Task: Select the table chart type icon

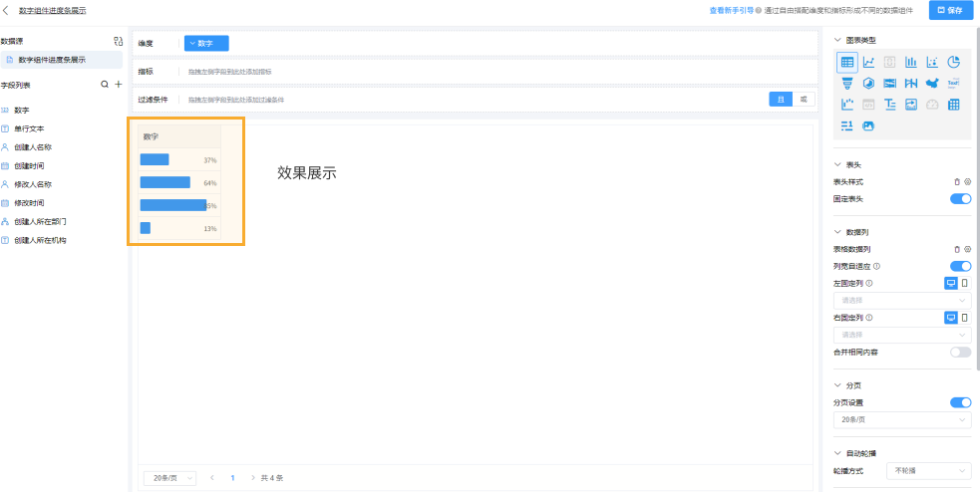Action: (x=847, y=62)
